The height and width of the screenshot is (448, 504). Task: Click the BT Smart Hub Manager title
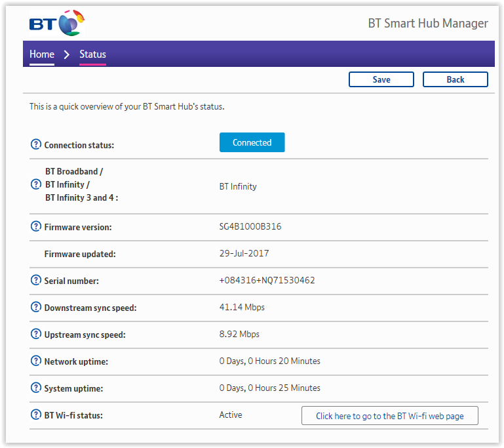coord(428,24)
